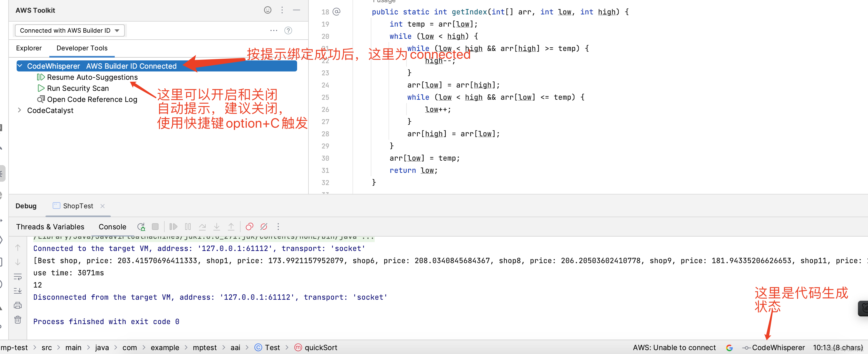Resume the program in debugger
Screen dimensions: 868x354
pyautogui.click(x=173, y=227)
